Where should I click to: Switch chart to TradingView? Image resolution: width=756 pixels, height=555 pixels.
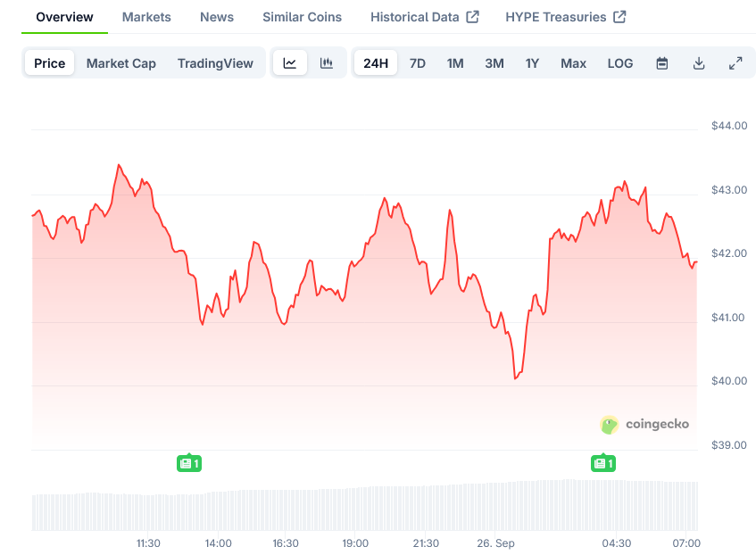(x=215, y=63)
